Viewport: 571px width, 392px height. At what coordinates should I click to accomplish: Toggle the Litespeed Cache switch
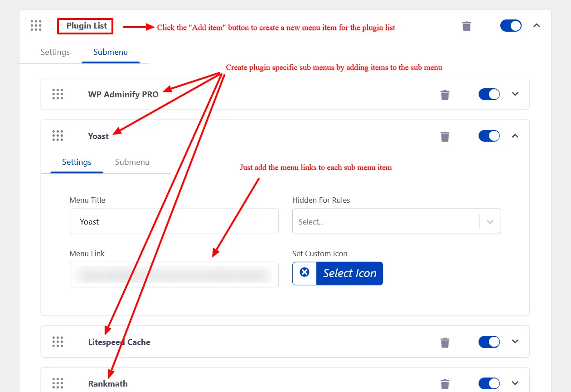[x=489, y=342]
